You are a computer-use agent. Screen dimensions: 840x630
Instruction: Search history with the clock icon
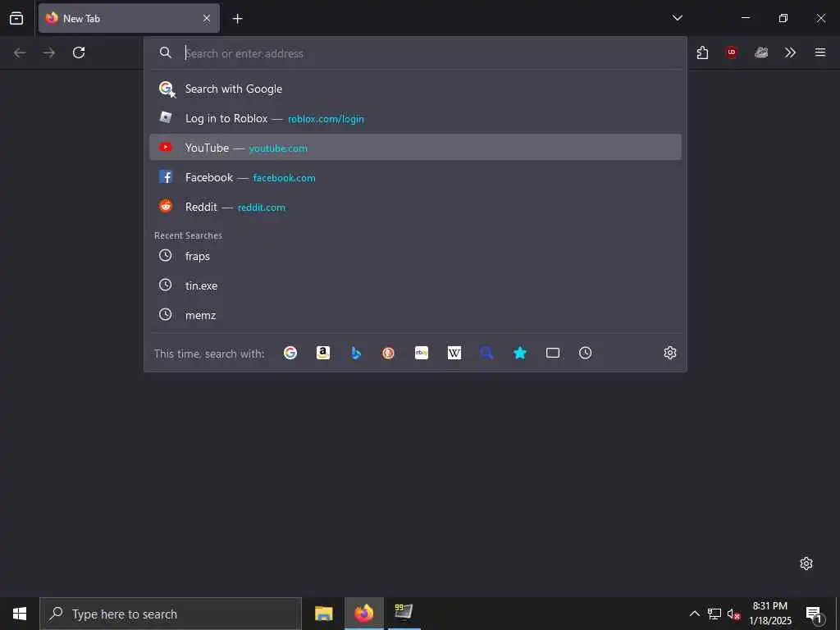[586, 353]
